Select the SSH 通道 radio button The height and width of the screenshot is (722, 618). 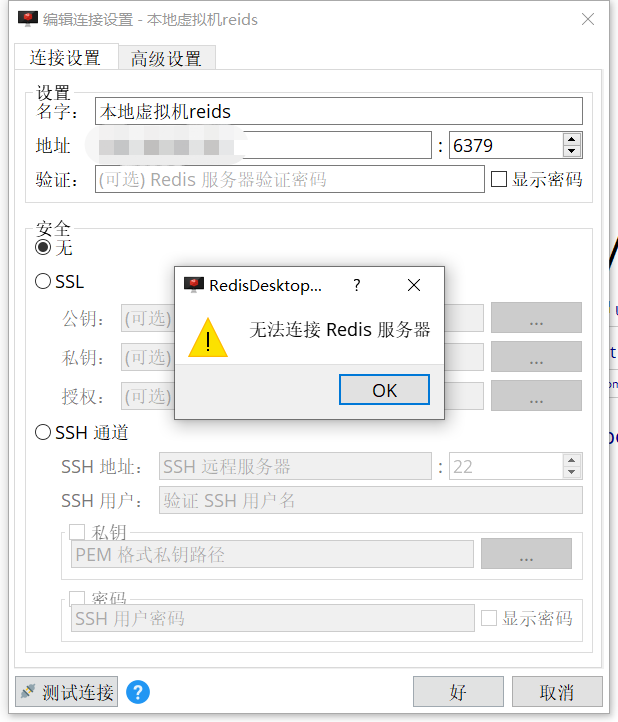[43, 432]
